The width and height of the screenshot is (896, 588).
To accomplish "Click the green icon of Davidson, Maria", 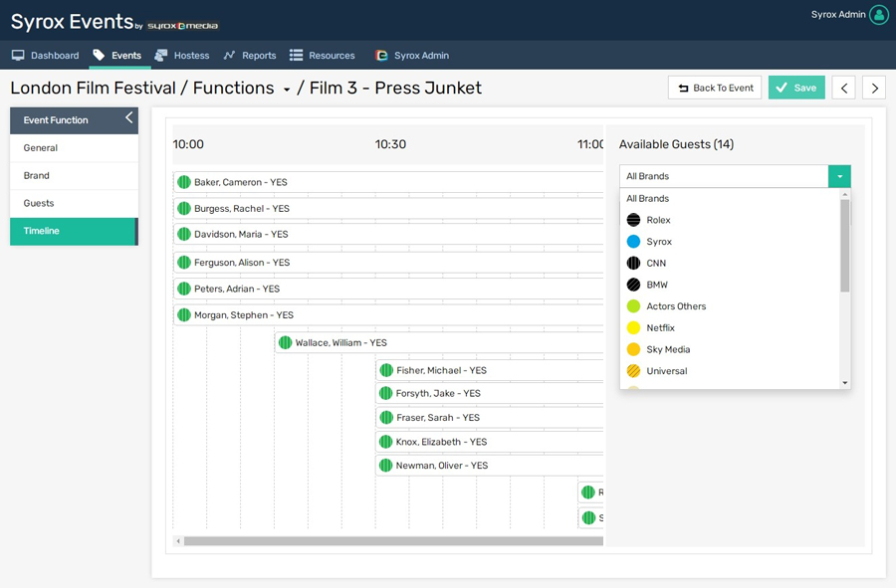I will tap(184, 234).
